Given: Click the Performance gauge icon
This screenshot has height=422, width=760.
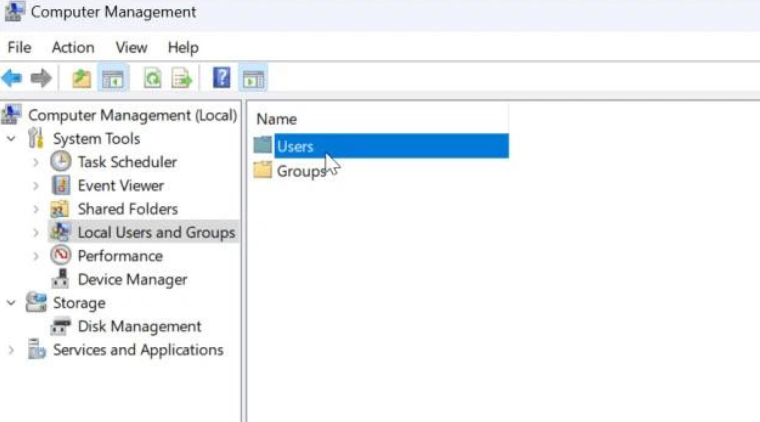Looking at the screenshot, I should click(x=61, y=255).
